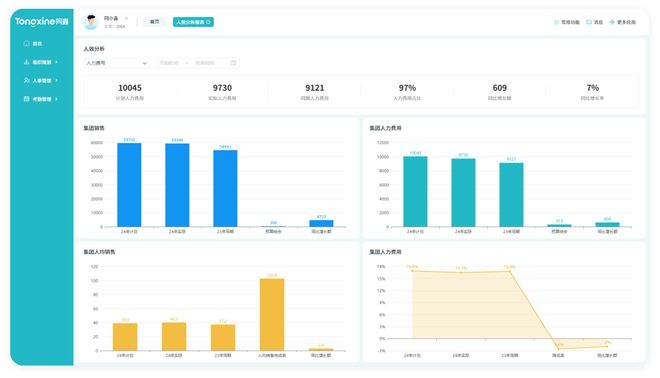Click the 7% KPI value
Image resolution: width=660 pixels, height=378 pixels.
592,88
